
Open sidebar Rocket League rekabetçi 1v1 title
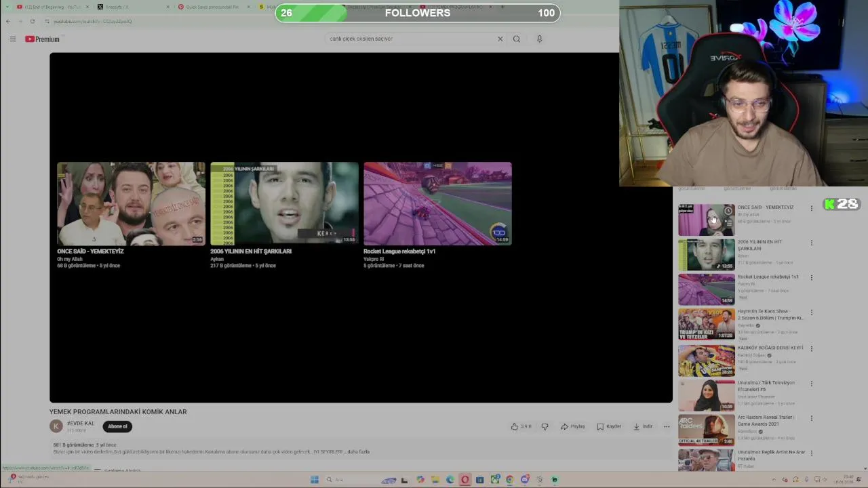[x=768, y=277]
